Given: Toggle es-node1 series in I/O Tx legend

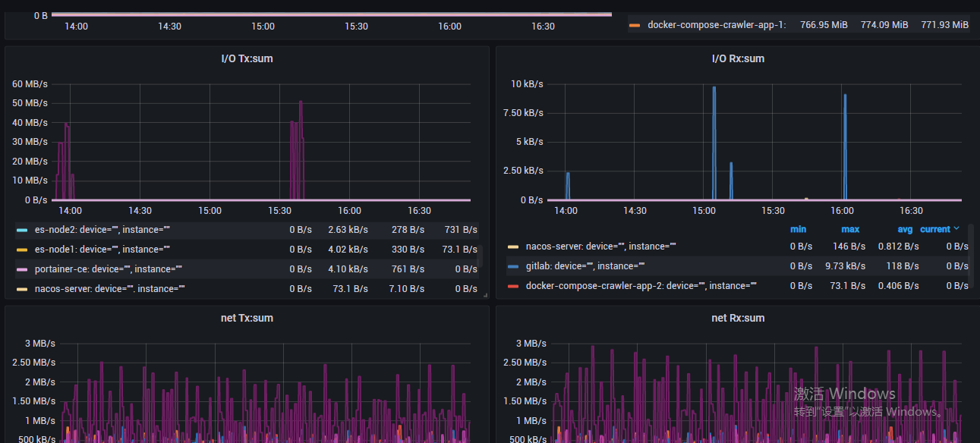Looking at the screenshot, I should (102, 250).
